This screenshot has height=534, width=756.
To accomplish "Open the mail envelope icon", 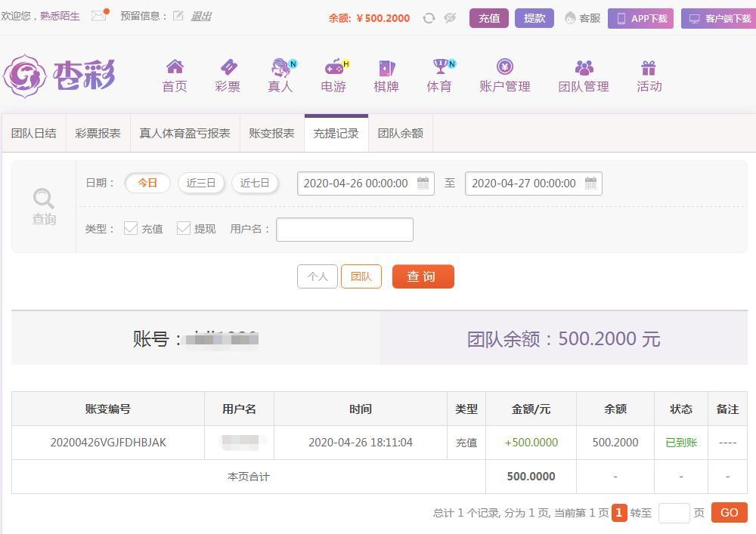I will pyautogui.click(x=99, y=16).
